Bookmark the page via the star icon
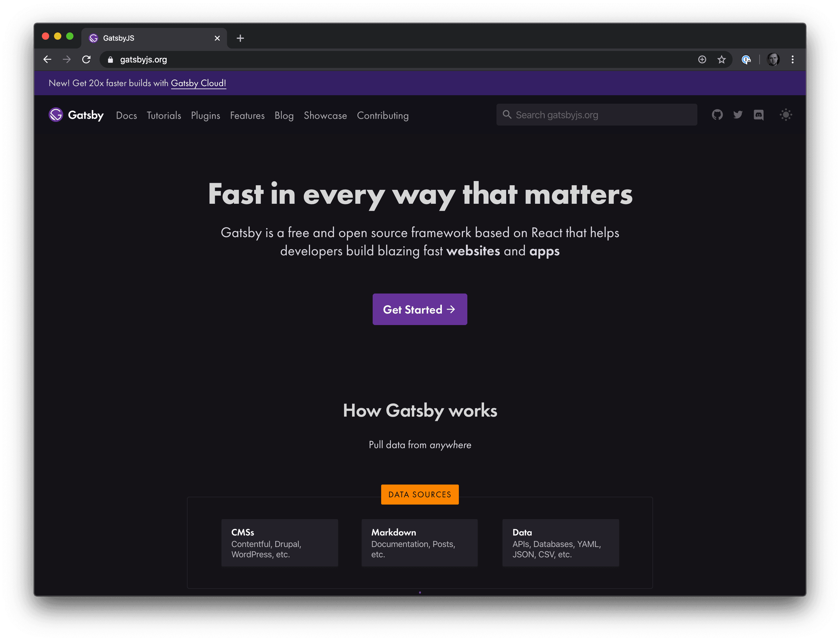The width and height of the screenshot is (840, 641). pos(721,59)
